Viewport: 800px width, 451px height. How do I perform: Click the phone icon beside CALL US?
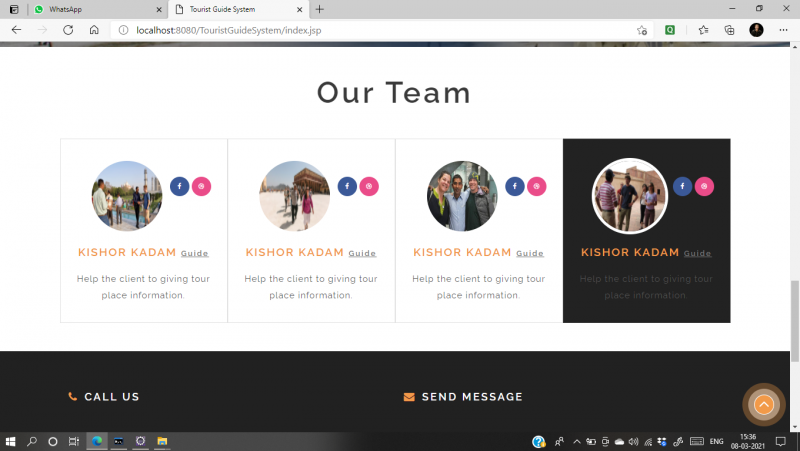coord(72,396)
